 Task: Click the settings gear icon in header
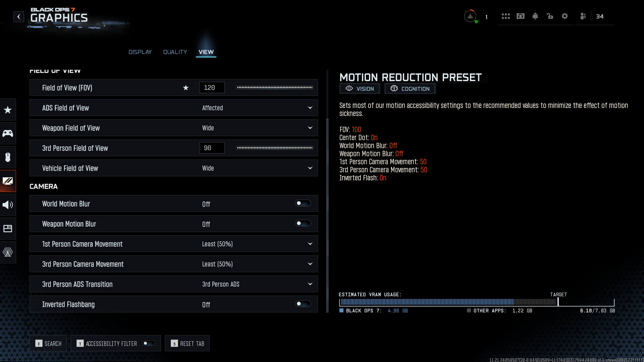pos(565,16)
